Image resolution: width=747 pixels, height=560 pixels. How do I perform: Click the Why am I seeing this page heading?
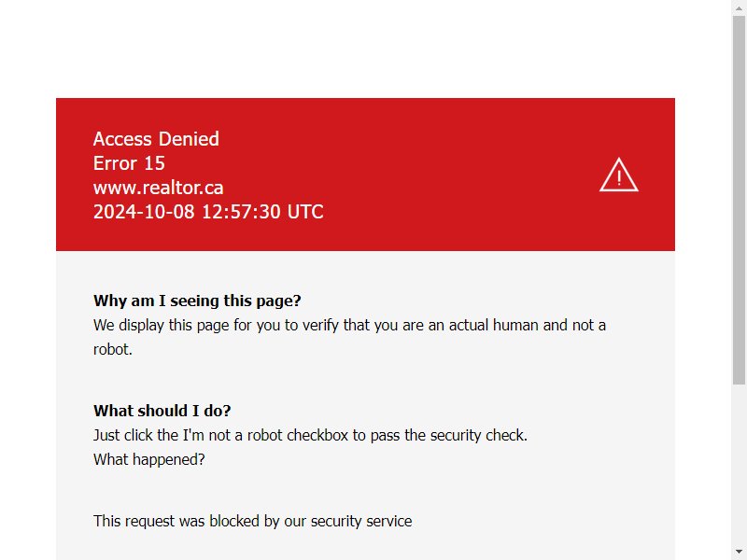(x=197, y=301)
